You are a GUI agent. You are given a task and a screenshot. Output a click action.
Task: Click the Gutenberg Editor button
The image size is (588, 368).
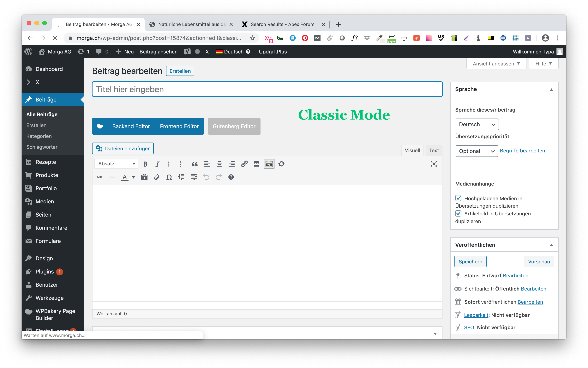pyautogui.click(x=234, y=126)
